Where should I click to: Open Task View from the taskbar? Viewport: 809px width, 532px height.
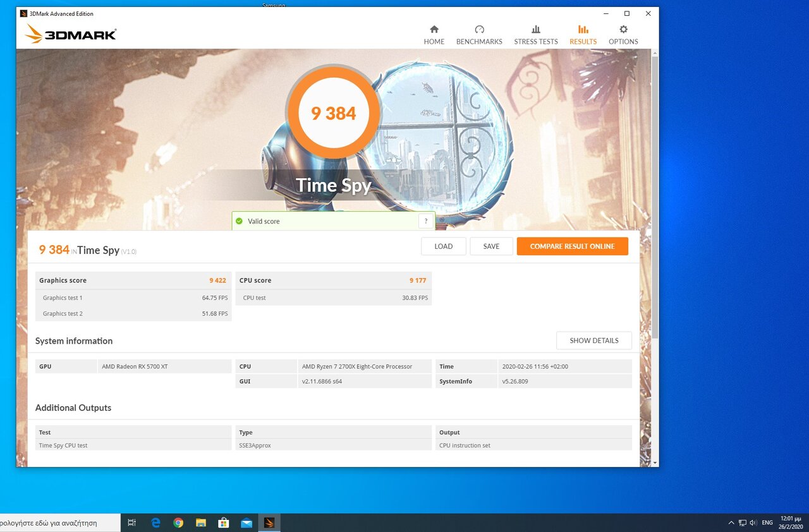pyautogui.click(x=131, y=523)
